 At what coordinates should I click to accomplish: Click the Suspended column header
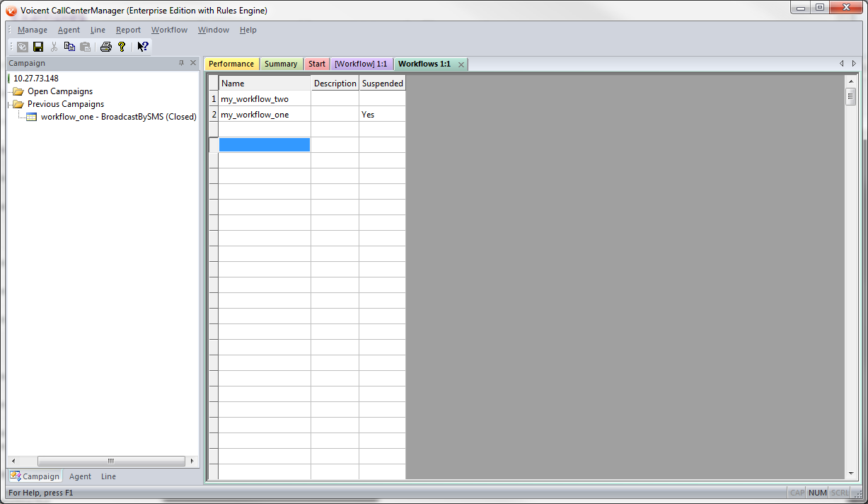coord(382,84)
